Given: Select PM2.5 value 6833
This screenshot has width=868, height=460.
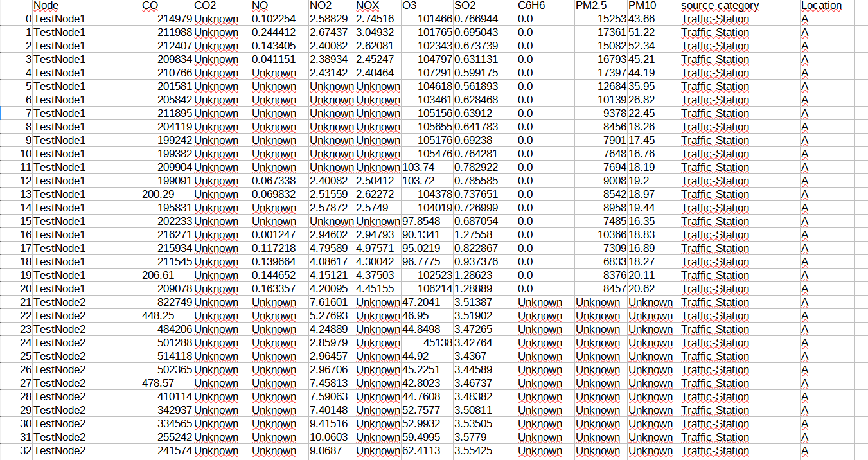Looking at the screenshot, I should click(601, 262).
